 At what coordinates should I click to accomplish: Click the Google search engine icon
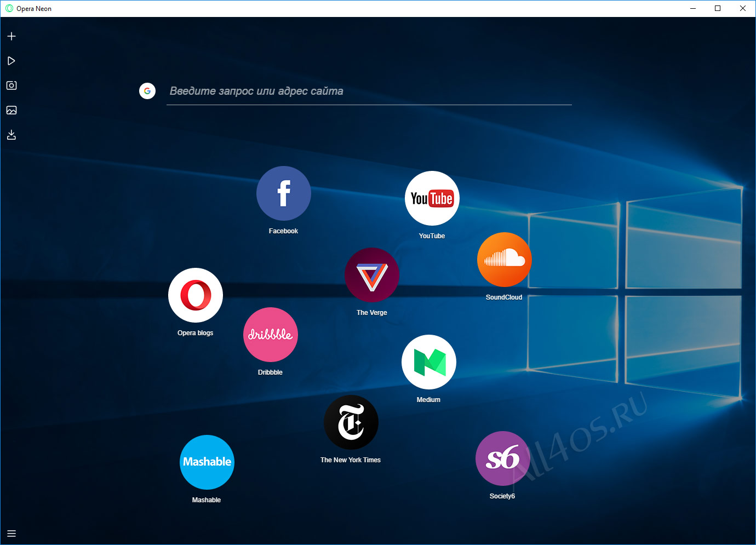coord(147,91)
